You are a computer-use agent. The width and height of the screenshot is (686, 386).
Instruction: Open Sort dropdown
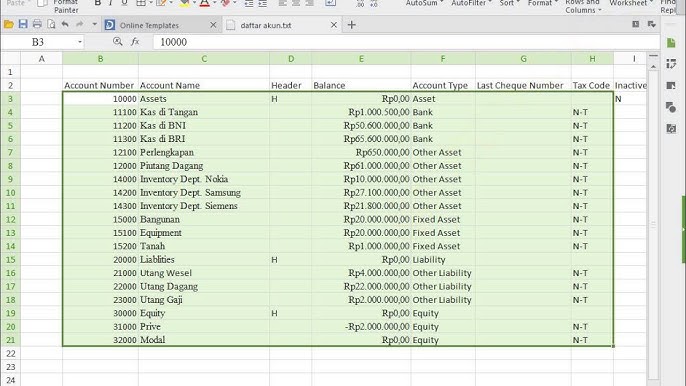pos(509,3)
